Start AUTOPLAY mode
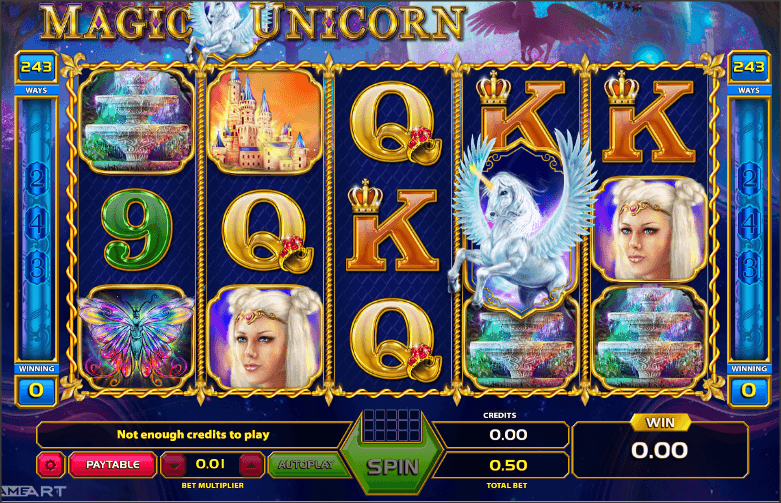 (306, 465)
